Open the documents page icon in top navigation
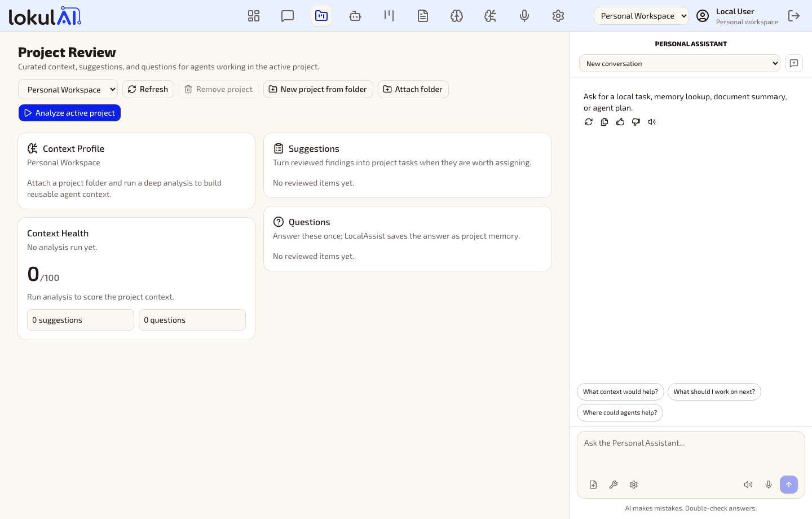The height and width of the screenshot is (519, 812). tap(423, 16)
